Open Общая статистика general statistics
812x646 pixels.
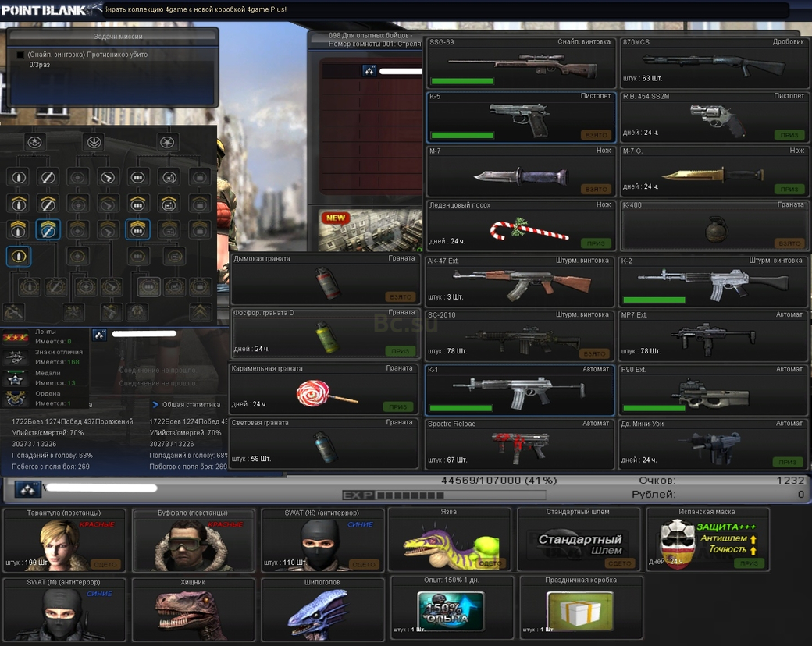tap(187, 405)
